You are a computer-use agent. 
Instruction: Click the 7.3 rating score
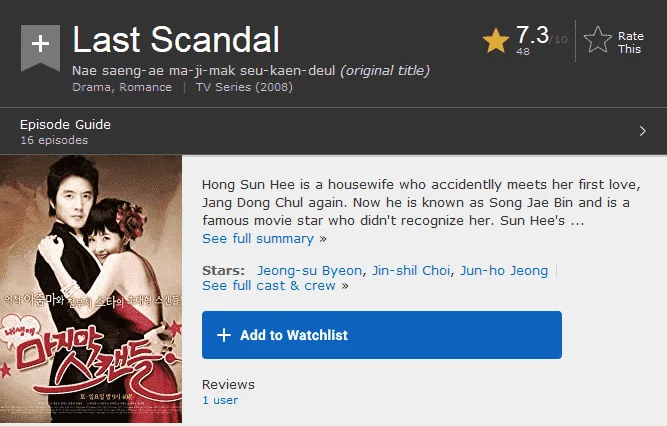point(532,35)
